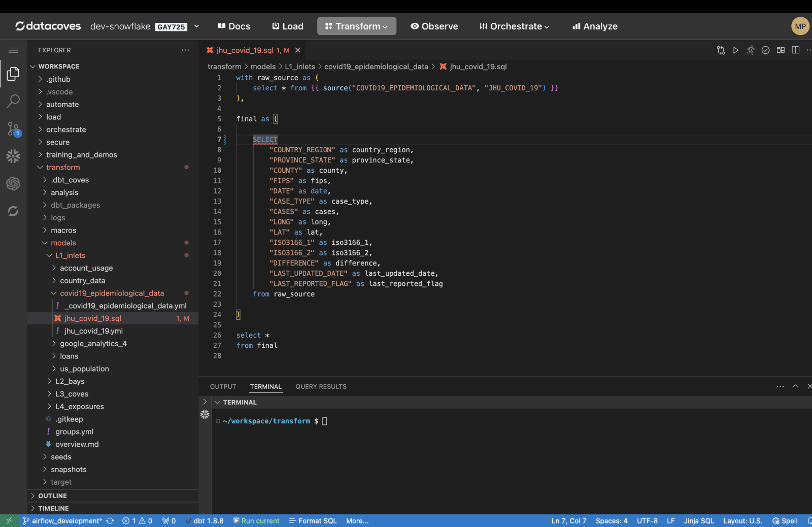
Task: Click Run current in status bar
Action: point(256,521)
